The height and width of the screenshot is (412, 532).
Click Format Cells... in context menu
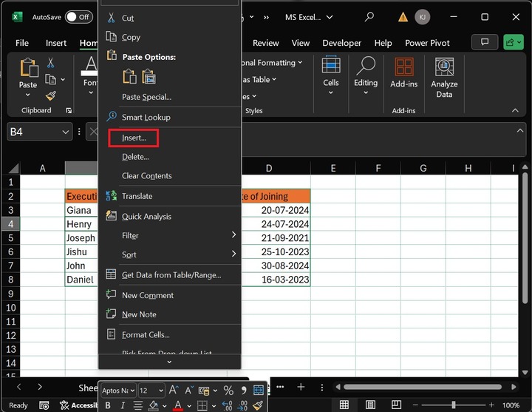(146, 335)
